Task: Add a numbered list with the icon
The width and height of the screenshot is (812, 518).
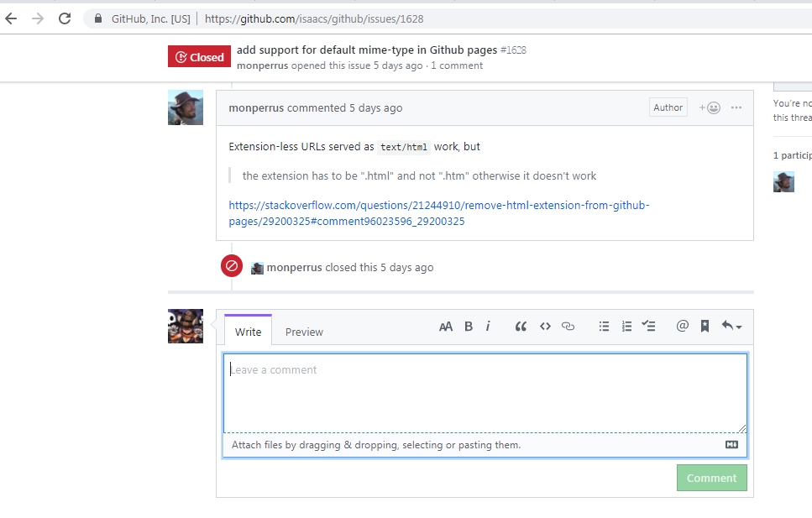Action: [626, 327]
